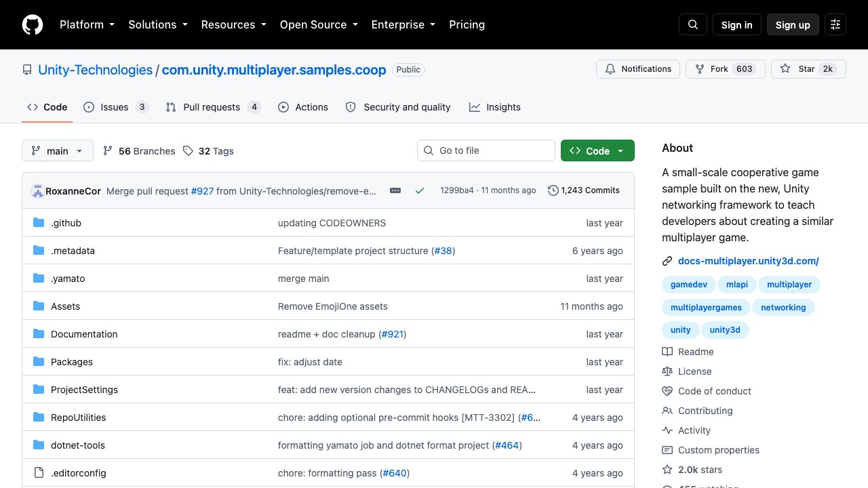This screenshot has width=868, height=488.
Task: Click the Code of conduct heart icon
Action: pos(667,391)
